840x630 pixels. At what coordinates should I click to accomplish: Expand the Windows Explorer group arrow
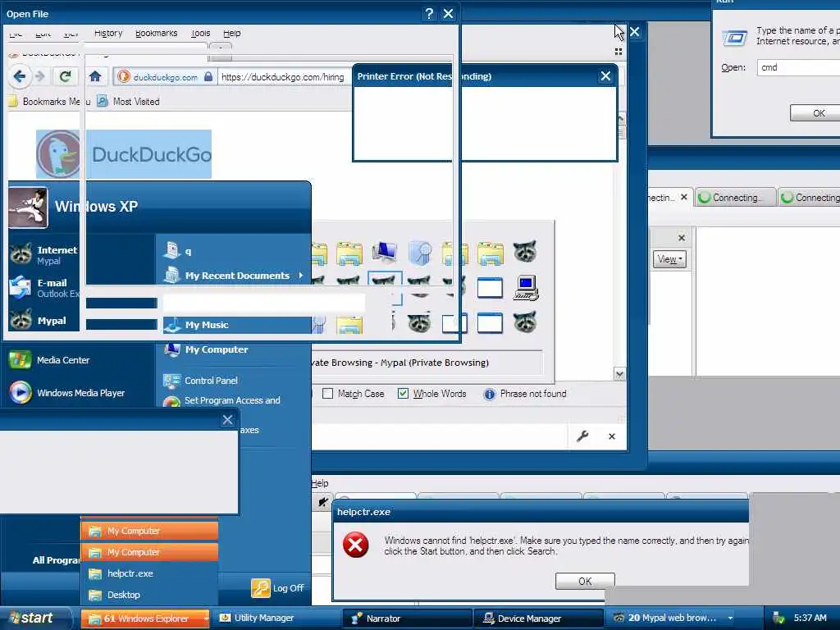[x=206, y=619]
